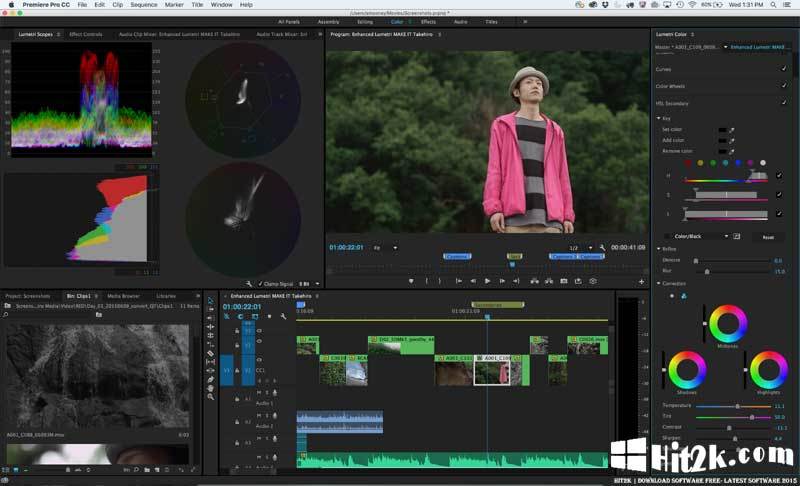Screen dimensions: 800x486
Task: Open macOS Spotlight search icon
Action: click(x=773, y=5)
